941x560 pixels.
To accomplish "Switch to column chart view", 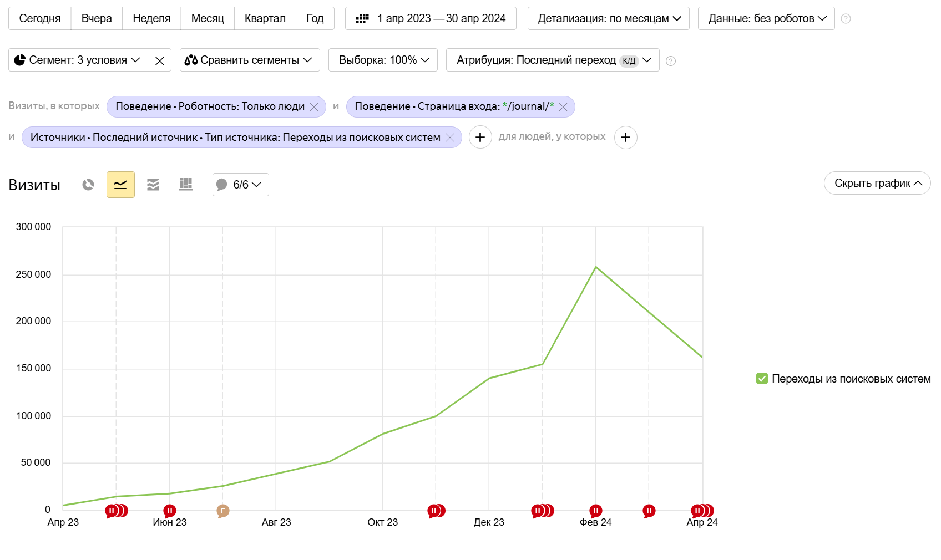I will click(186, 185).
